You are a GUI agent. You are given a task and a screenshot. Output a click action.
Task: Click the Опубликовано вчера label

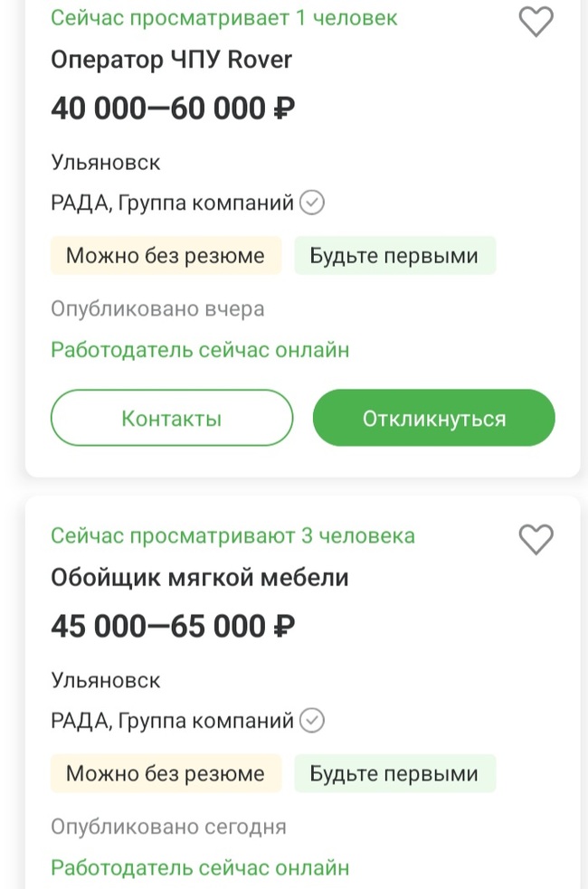(x=157, y=309)
